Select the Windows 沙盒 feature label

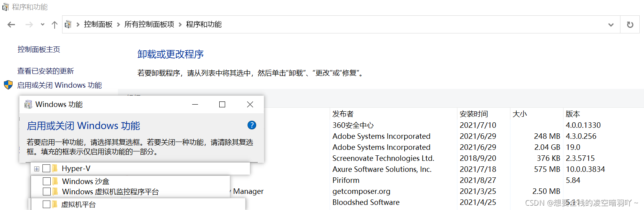[86, 181]
